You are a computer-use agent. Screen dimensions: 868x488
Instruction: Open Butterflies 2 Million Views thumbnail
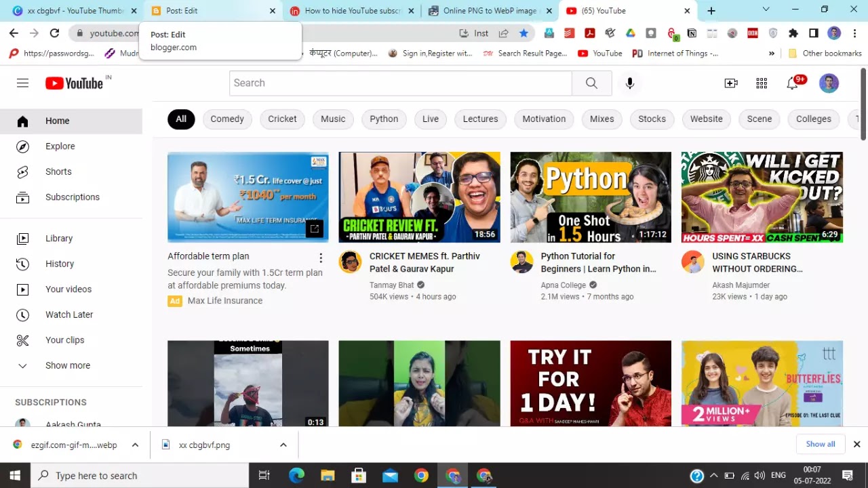tap(762, 384)
